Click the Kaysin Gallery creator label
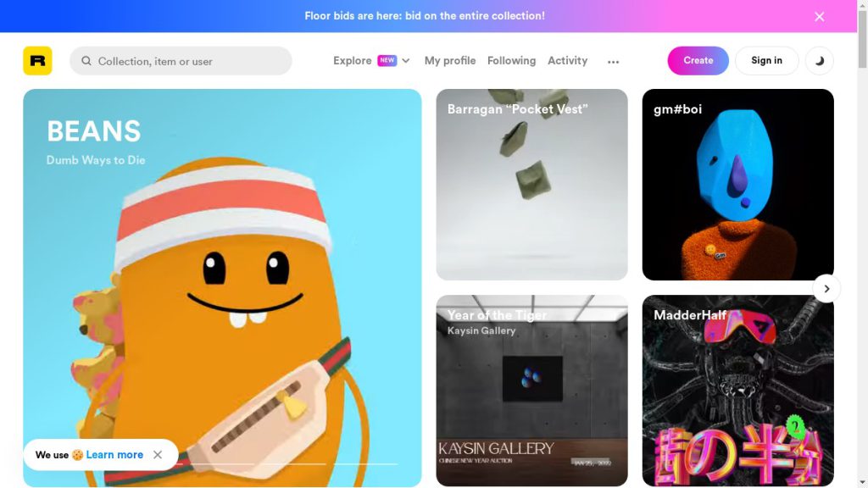This screenshot has width=868, height=488. coord(481,331)
